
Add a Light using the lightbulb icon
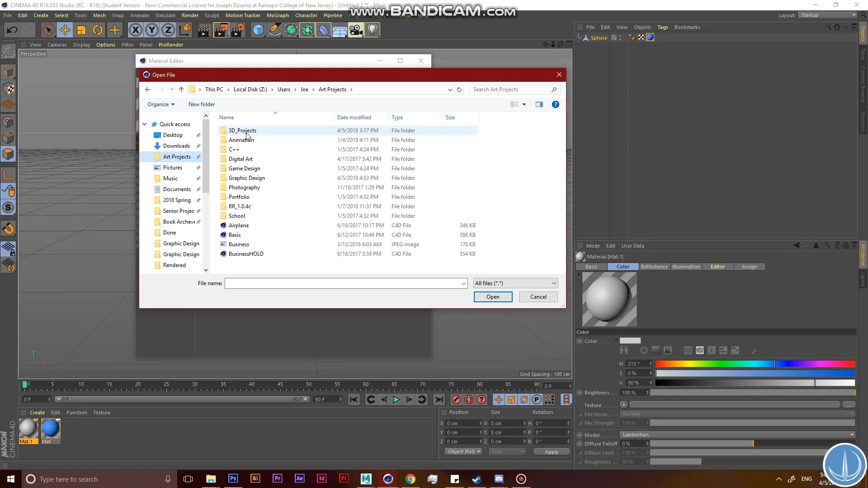pyautogui.click(x=372, y=30)
